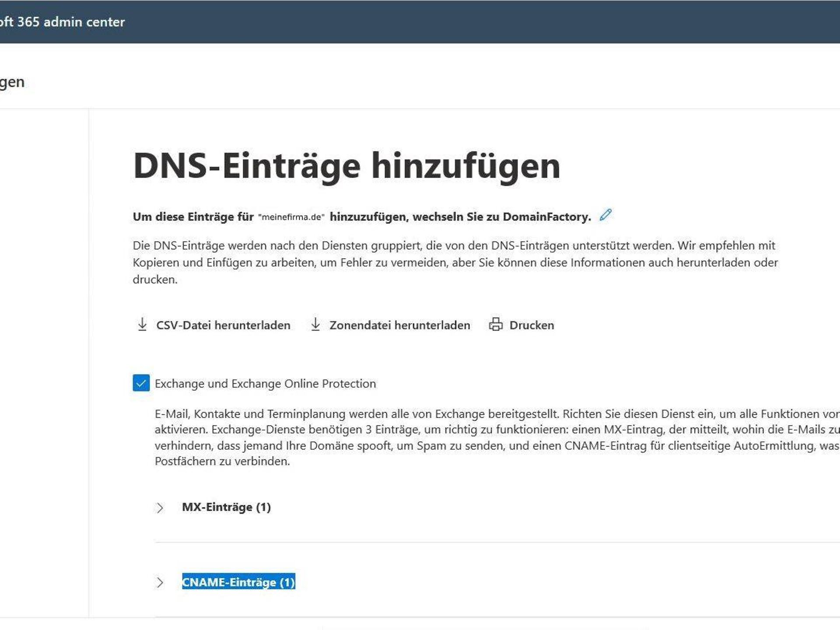Click the download icon before "Zonendatei herunterladen"

pyautogui.click(x=315, y=325)
